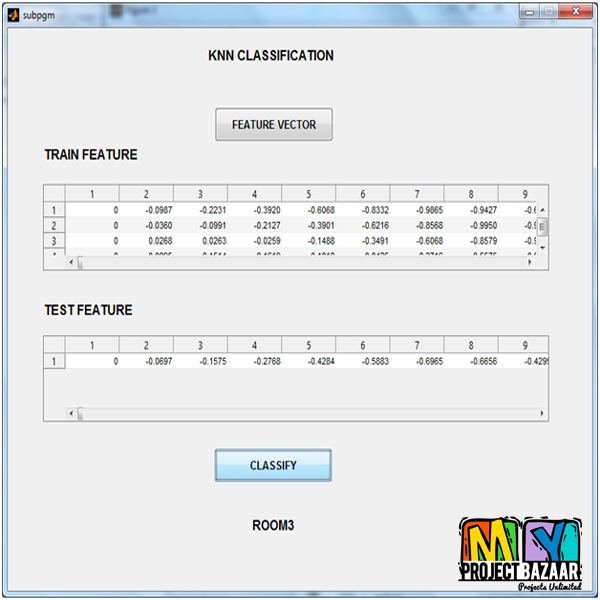600x600 pixels.
Task: Click the MATLAB icon in title bar
Action: pos(12,13)
